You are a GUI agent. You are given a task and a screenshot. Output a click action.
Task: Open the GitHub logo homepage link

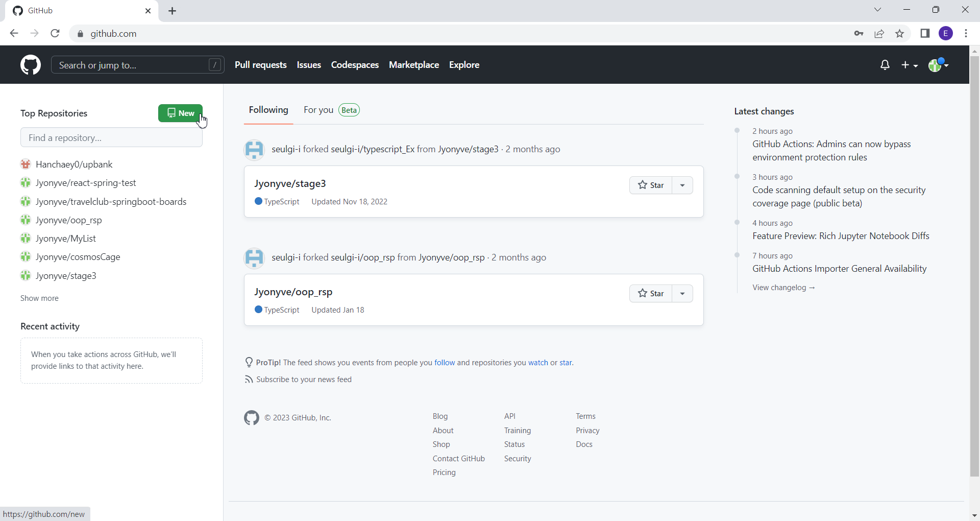tap(31, 65)
